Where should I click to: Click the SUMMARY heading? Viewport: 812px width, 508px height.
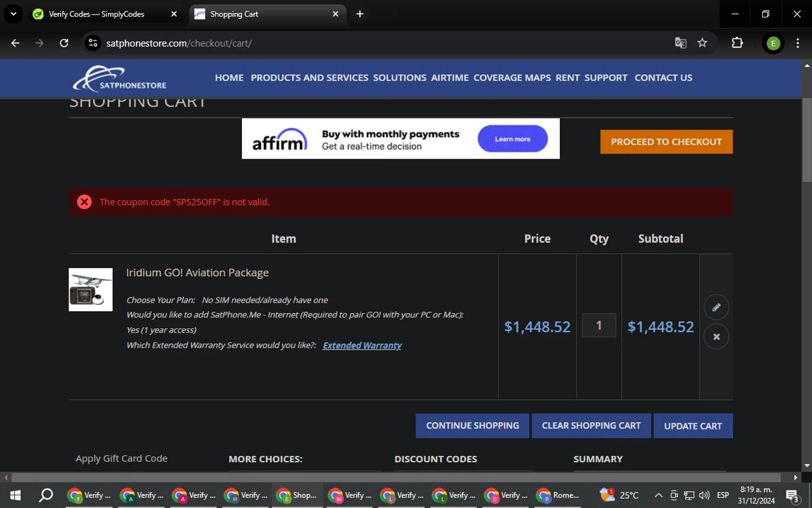click(598, 459)
